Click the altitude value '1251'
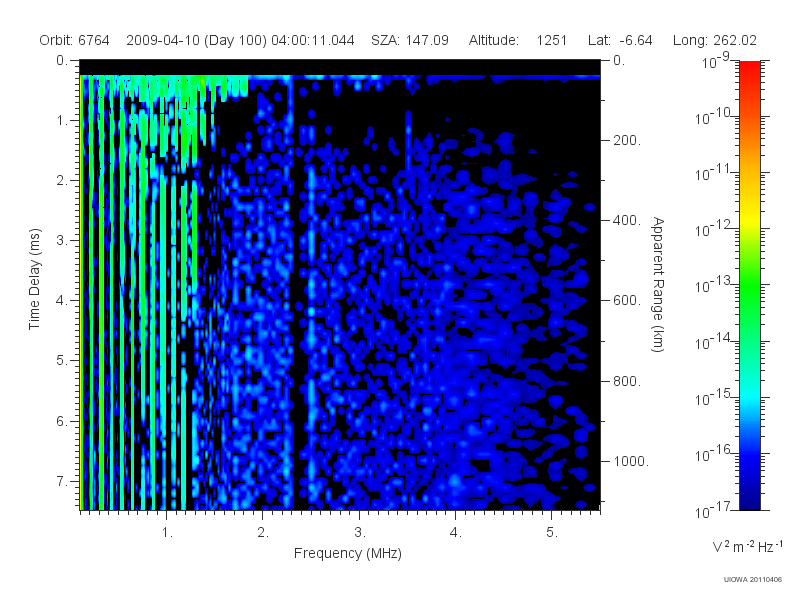 [552, 40]
